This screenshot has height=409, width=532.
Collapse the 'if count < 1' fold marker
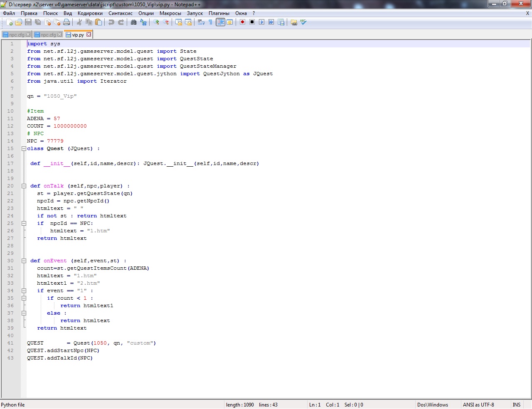click(24, 298)
